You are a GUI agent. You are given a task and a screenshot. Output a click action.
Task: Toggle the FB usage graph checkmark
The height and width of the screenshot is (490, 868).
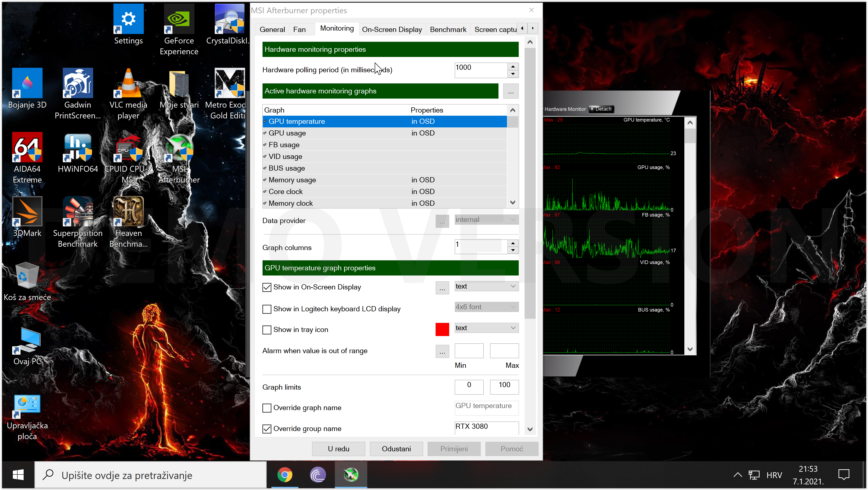(265, 145)
